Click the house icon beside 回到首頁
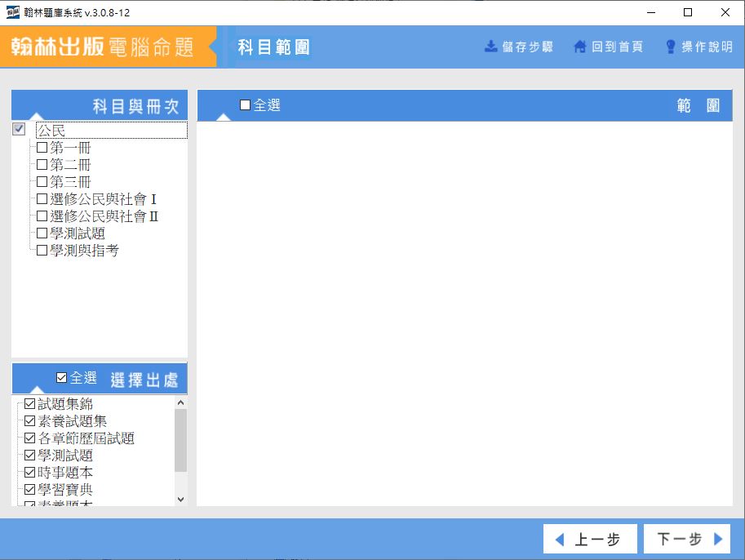The width and height of the screenshot is (745, 560). tap(580, 46)
